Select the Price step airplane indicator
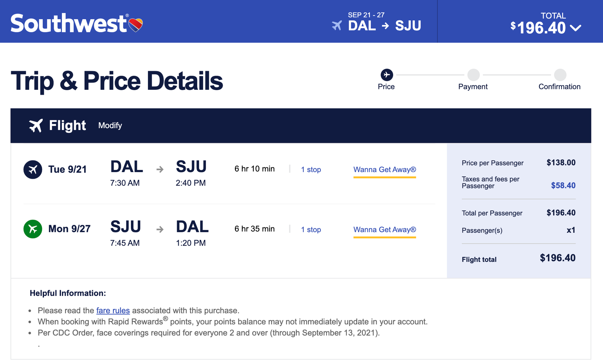The width and height of the screenshot is (603, 364). click(387, 75)
